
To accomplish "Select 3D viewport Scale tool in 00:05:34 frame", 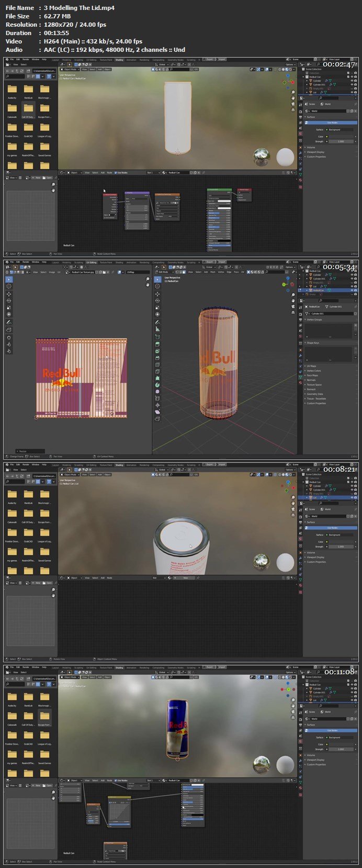I will [157, 307].
